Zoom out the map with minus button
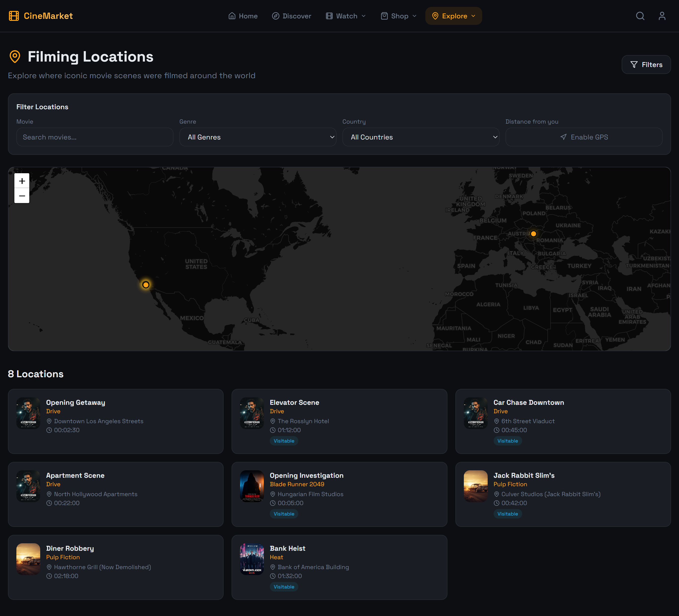The image size is (679, 616). pos(22,196)
